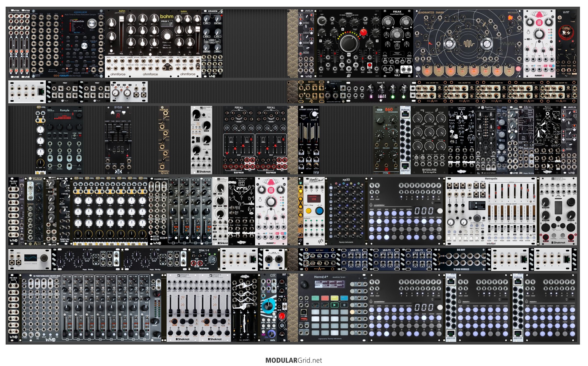This screenshot has height=366, width=588.
Task: Click the bohm performer DUCK knob
Action: coord(111,23)
